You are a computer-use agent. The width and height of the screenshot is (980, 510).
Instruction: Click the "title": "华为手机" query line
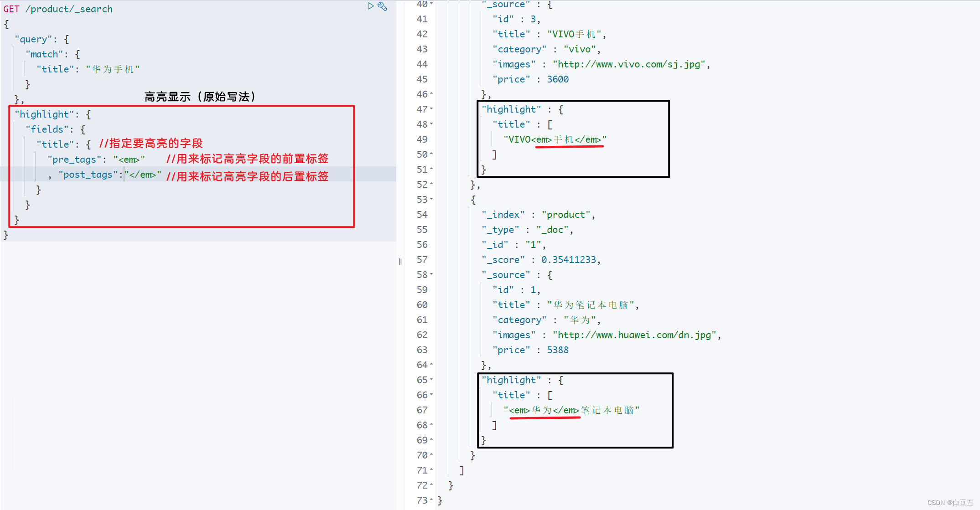coord(88,69)
